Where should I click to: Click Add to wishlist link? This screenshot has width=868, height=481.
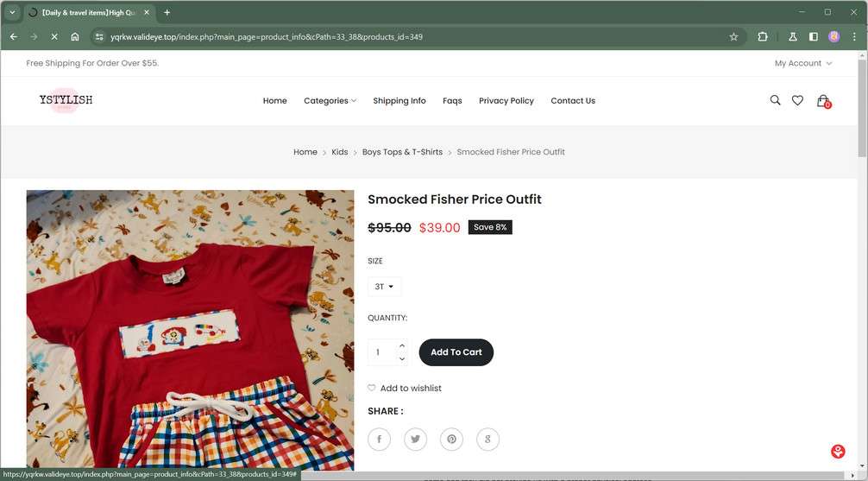coord(410,389)
